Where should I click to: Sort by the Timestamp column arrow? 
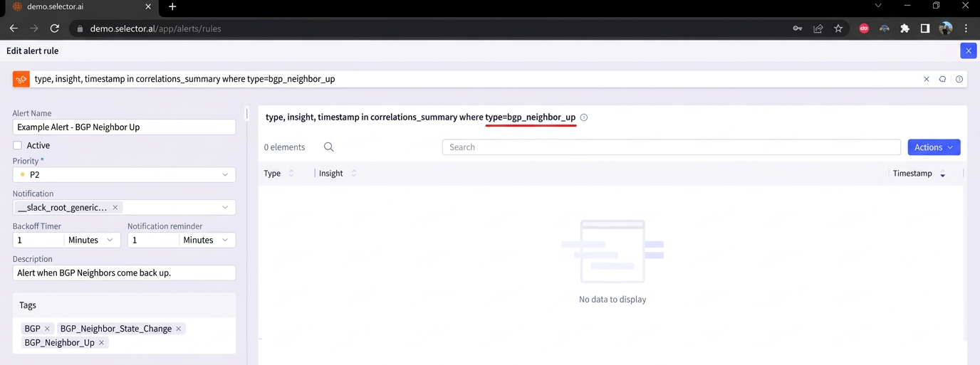coord(943,174)
